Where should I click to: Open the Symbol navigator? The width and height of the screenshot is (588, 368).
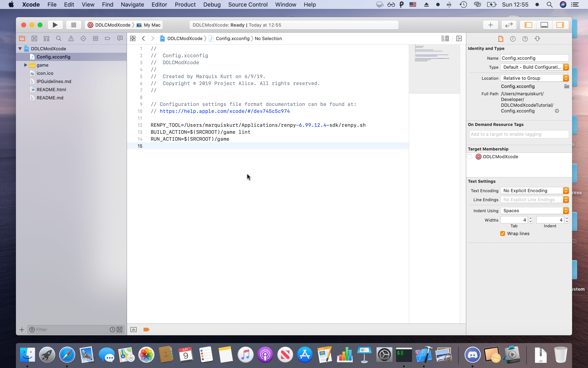pyautogui.click(x=46, y=38)
